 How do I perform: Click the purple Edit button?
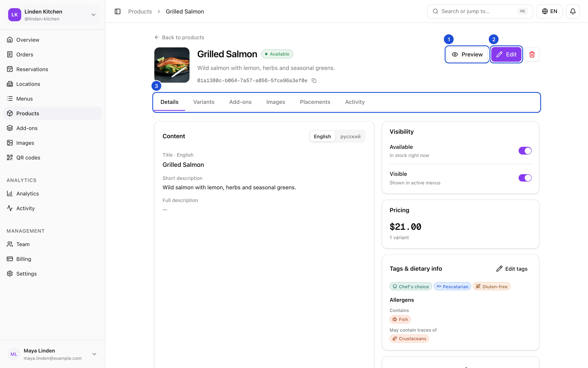[506, 54]
